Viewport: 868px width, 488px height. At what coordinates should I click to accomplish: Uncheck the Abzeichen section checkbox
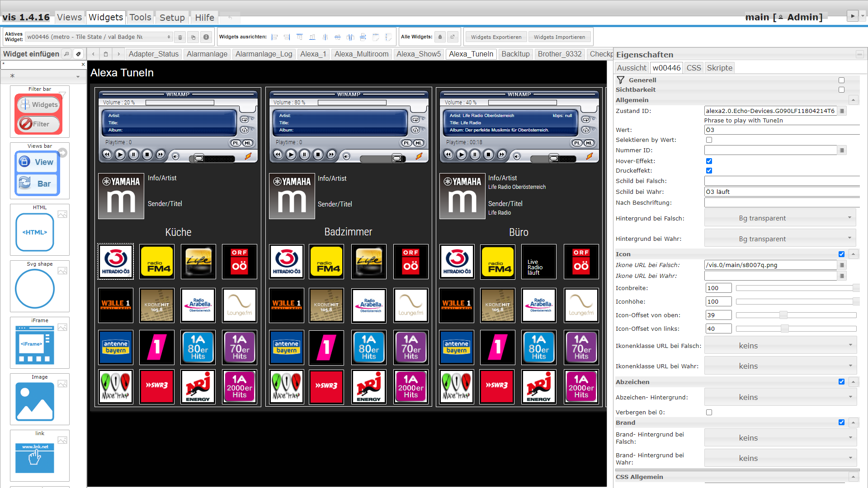tap(841, 382)
